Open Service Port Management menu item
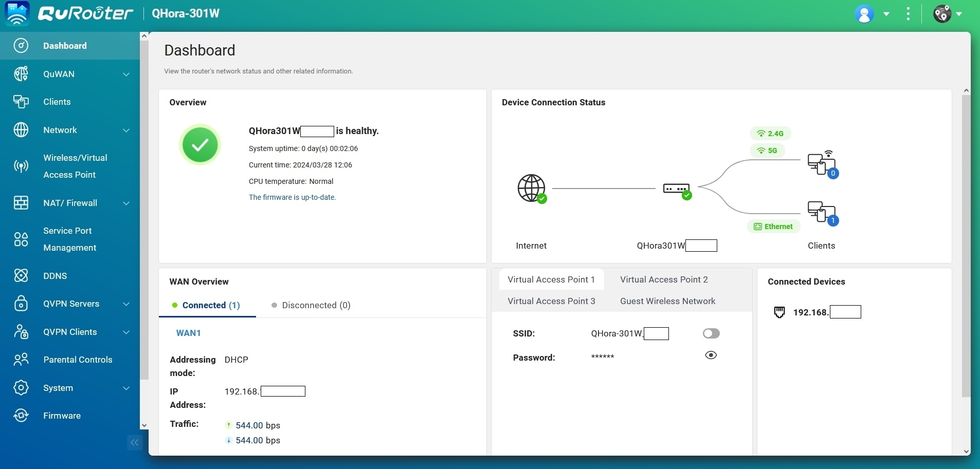The height and width of the screenshot is (469, 980). click(x=70, y=239)
